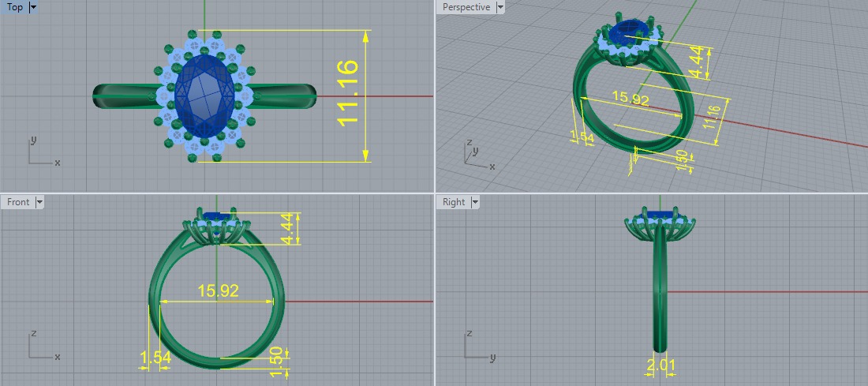The image size is (868, 386).
Task: Select the 11.16 dimension in Perspective view
Action: coord(712,118)
